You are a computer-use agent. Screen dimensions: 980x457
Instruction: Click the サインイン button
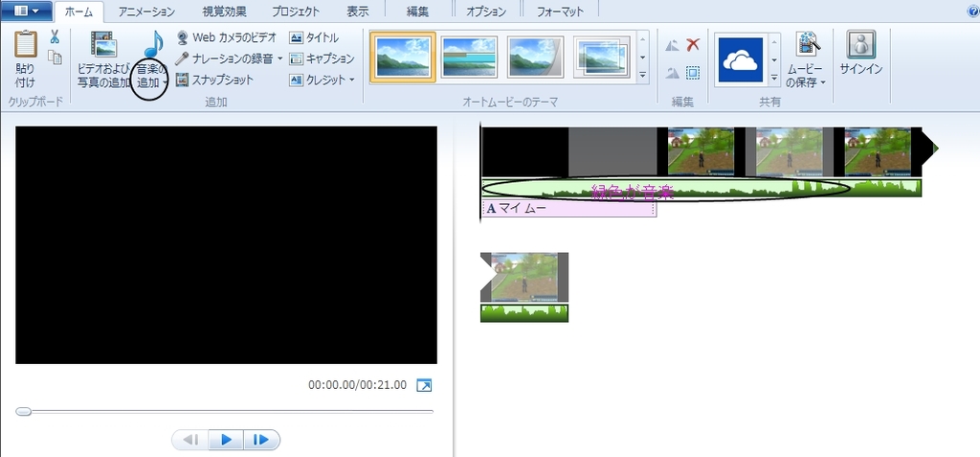click(x=861, y=57)
